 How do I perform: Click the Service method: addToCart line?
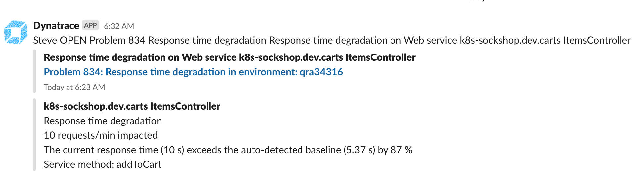pyautogui.click(x=103, y=164)
